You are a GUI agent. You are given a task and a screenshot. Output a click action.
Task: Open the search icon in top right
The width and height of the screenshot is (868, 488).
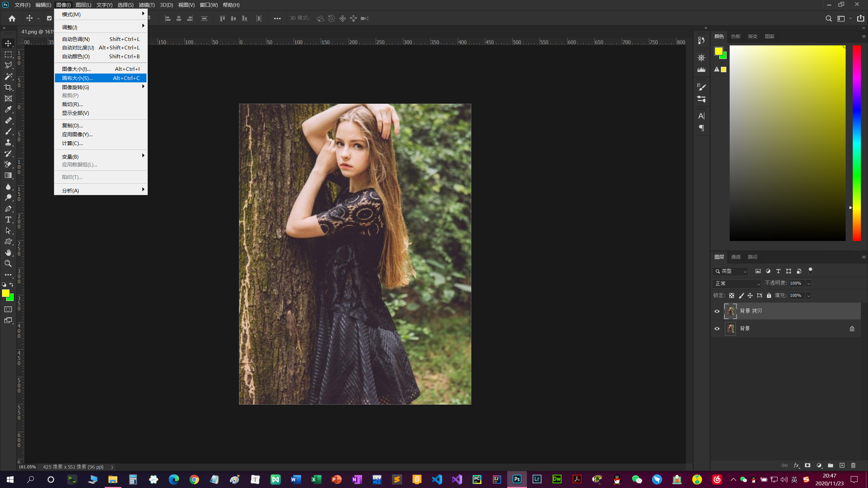(x=828, y=18)
